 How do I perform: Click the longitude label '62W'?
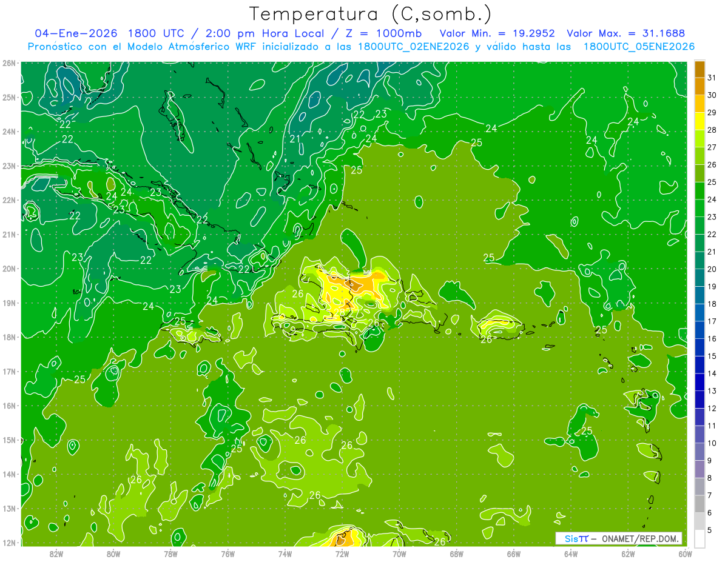tap(628, 554)
